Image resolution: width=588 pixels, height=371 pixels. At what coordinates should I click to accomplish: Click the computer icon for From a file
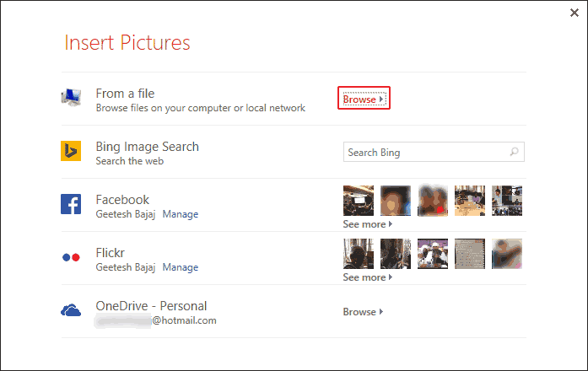click(x=71, y=98)
